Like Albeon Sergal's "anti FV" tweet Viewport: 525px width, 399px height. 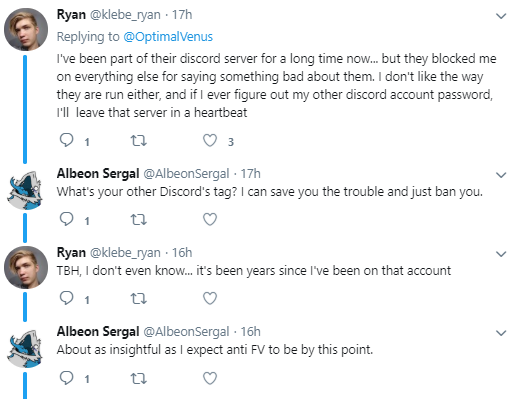tap(210, 378)
